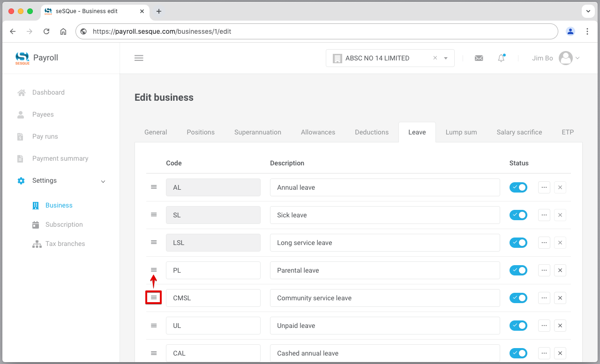Toggle status of Community service leave
The width and height of the screenshot is (600, 364).
518,298
